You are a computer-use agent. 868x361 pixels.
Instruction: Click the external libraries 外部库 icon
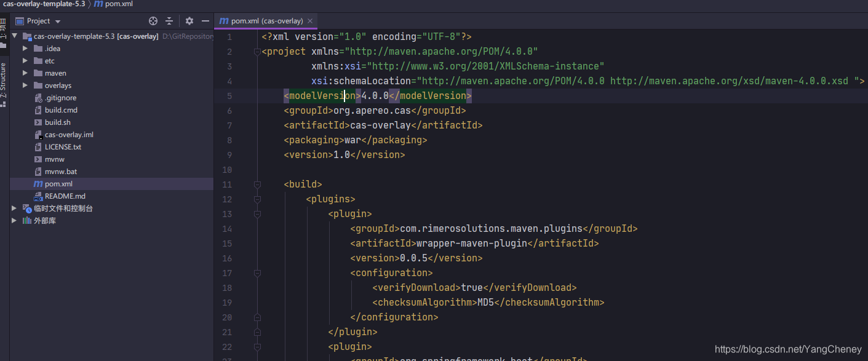[27, 221]
